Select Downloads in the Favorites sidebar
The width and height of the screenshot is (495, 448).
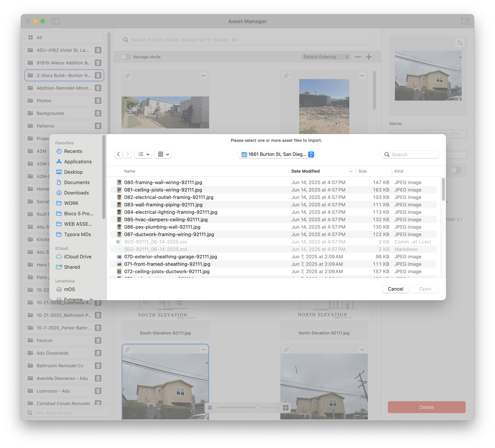click(x=76, y=193)
